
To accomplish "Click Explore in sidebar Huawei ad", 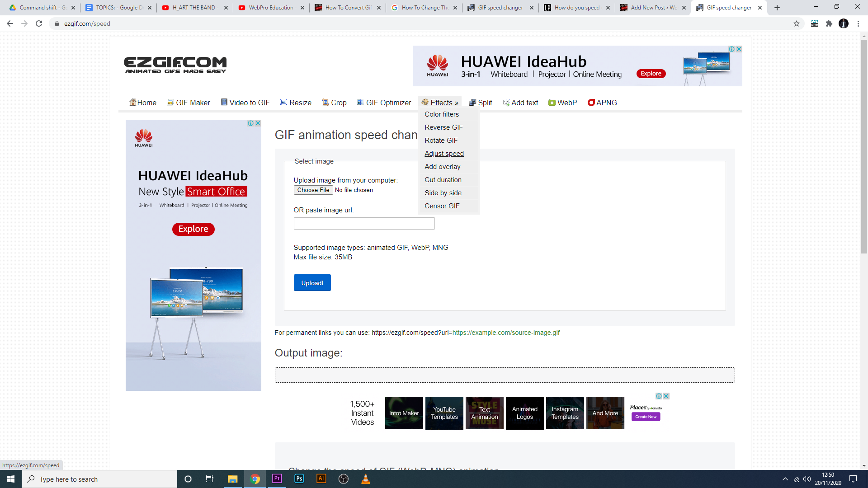I will point(193,229).
